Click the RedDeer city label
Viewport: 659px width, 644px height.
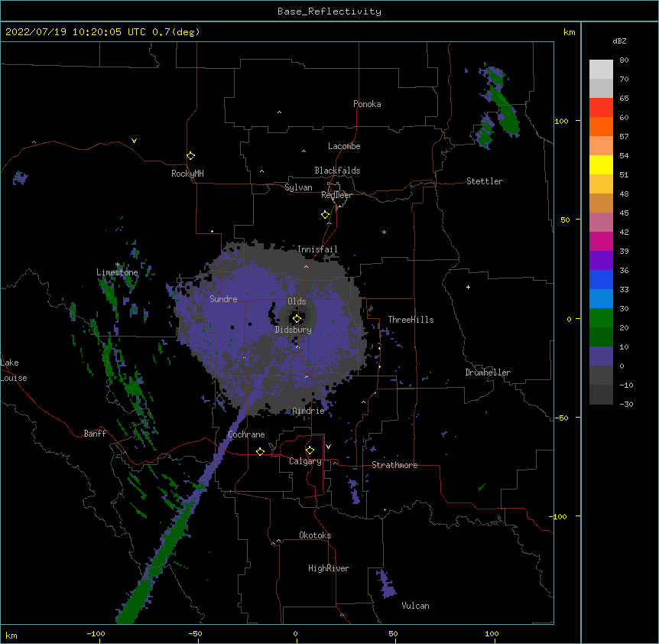[336, 195]
